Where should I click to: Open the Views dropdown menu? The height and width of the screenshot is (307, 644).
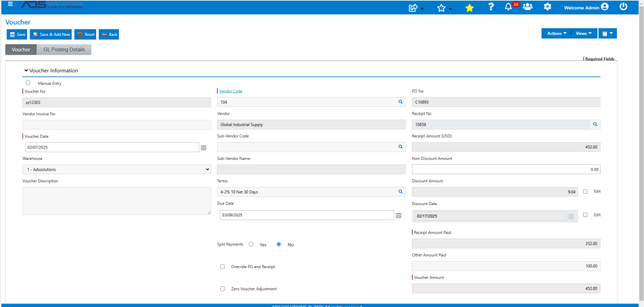[584, 34]
